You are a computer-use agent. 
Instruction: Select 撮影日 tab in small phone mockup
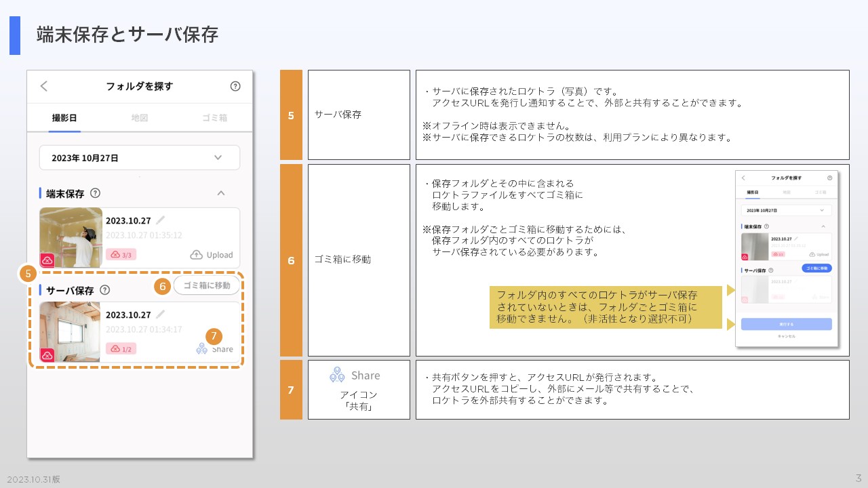point(753,192)
